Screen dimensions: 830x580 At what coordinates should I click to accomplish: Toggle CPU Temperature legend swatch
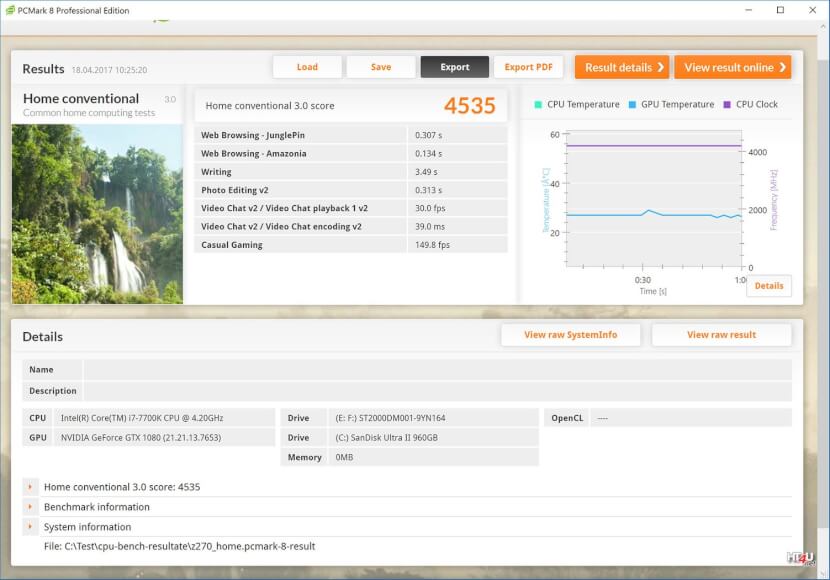[x=538, y=105]
